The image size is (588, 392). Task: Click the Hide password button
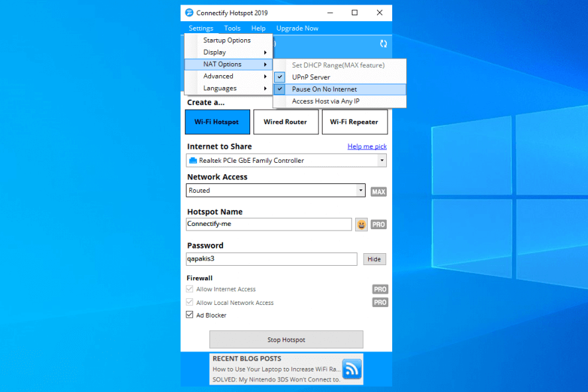(374, 259)
